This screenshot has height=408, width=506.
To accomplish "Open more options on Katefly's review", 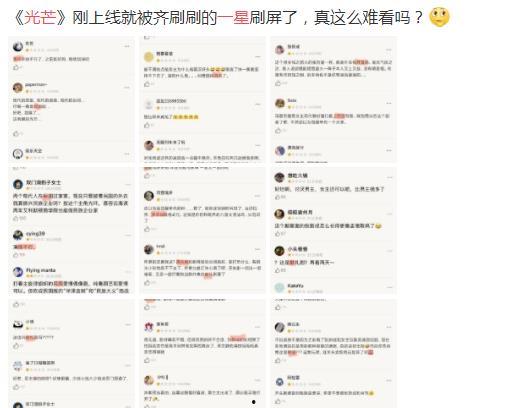I will pyautogui.click(x=390, y=287).
